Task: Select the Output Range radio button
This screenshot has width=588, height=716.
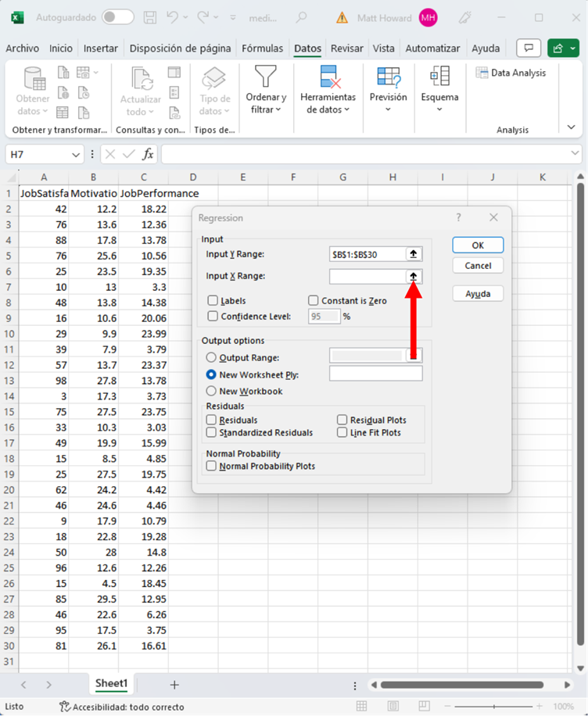Action: click(x=211, y=358)
